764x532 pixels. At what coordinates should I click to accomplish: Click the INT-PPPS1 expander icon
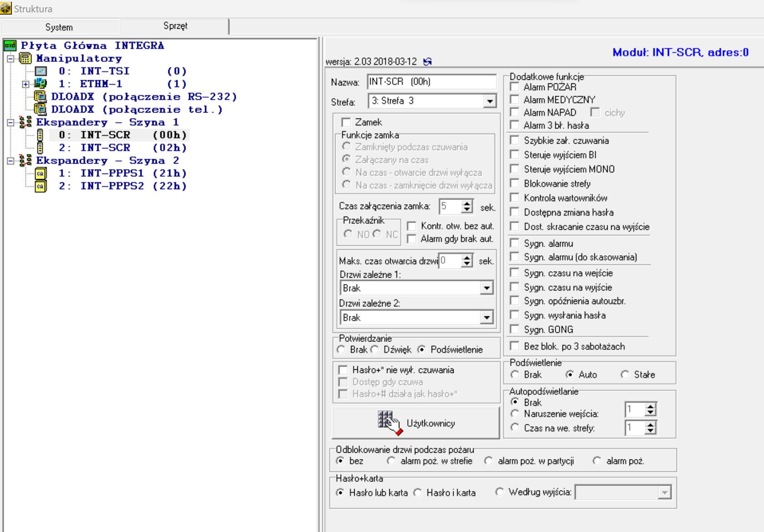(41, 173)
